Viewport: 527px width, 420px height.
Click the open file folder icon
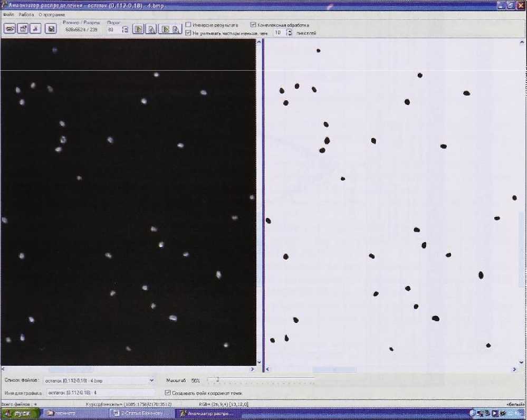[x=9, y=29]
